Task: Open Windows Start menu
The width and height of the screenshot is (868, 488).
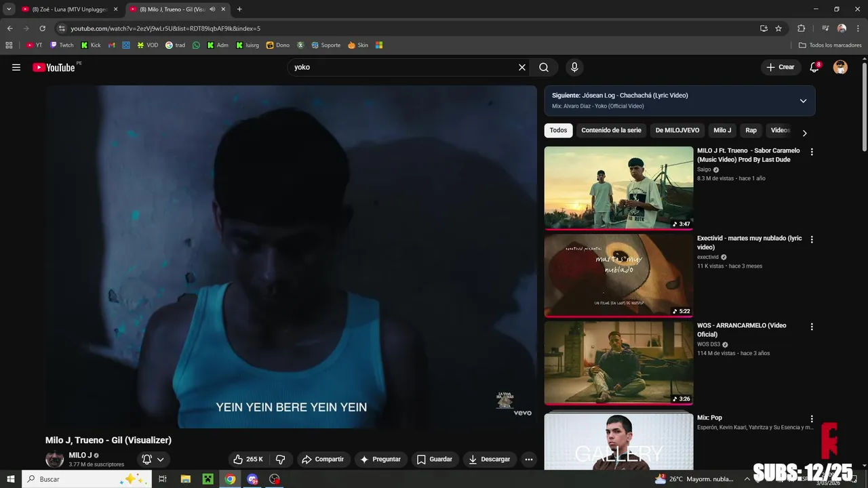Action: pos(11,479)
